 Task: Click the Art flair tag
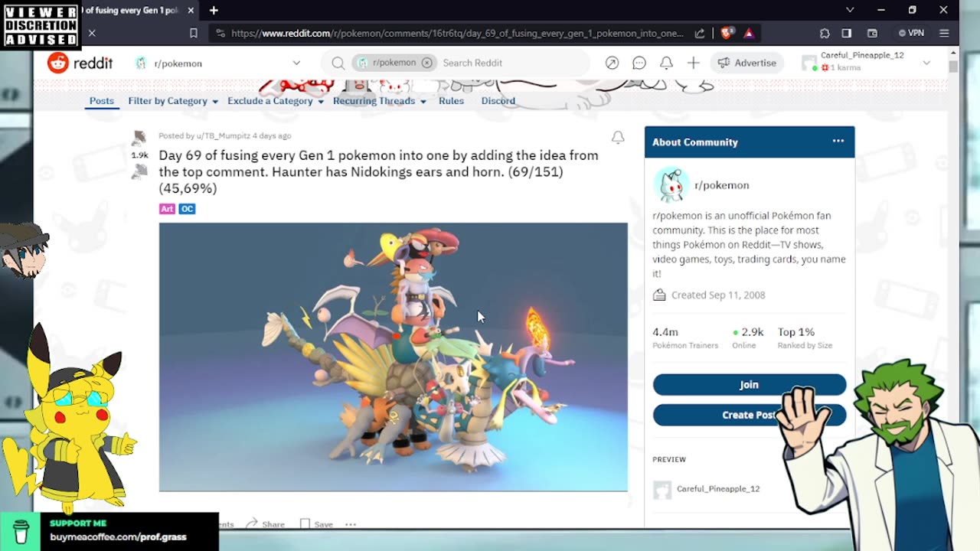tap(167, 209)
